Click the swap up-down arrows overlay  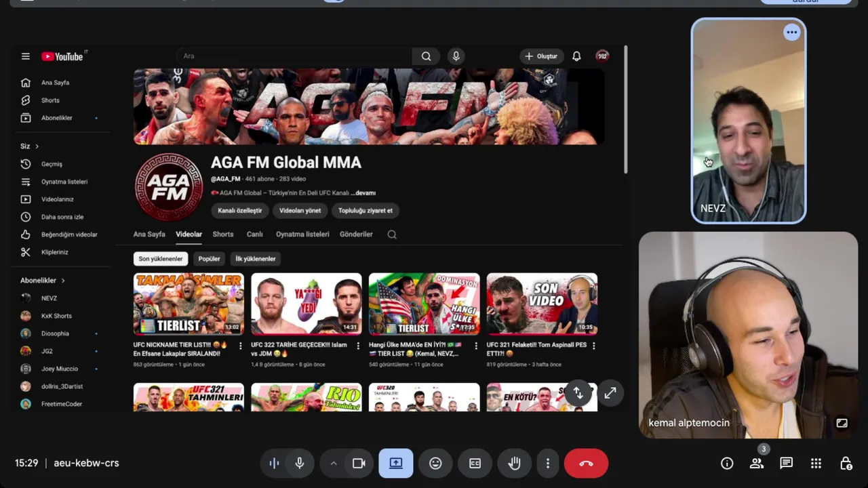[x=578, y=392]
